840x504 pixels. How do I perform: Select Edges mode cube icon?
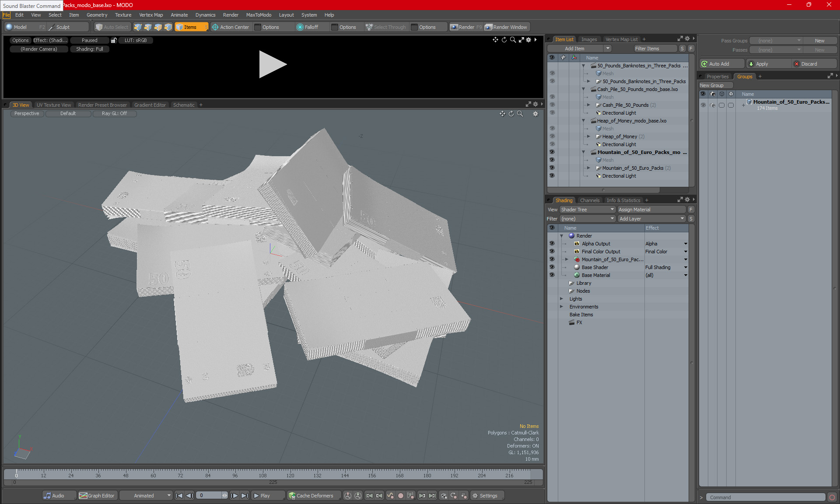pyautogui.click(x=148, y=27)
